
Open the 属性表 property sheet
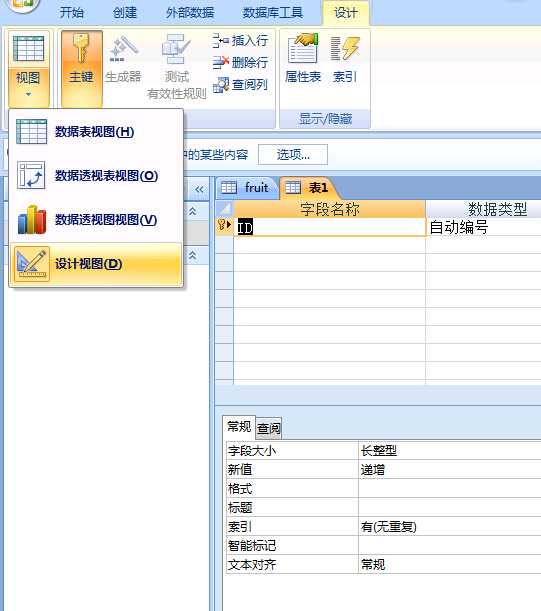(x=303, y=58)
